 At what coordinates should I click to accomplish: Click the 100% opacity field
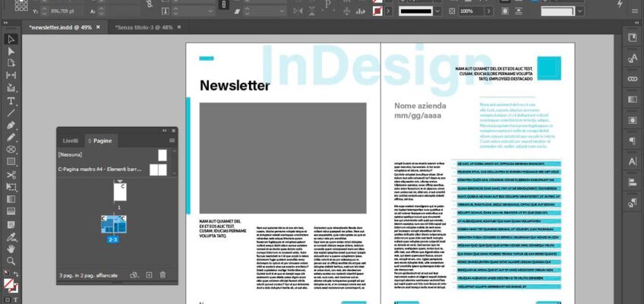pyautogui.click(x=471, y=11)
